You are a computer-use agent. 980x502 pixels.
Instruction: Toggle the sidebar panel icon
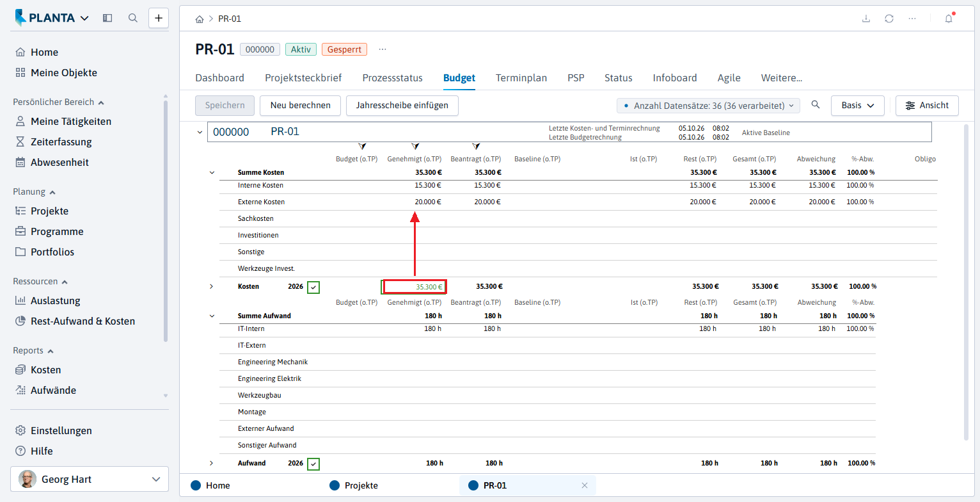[107, 18]
